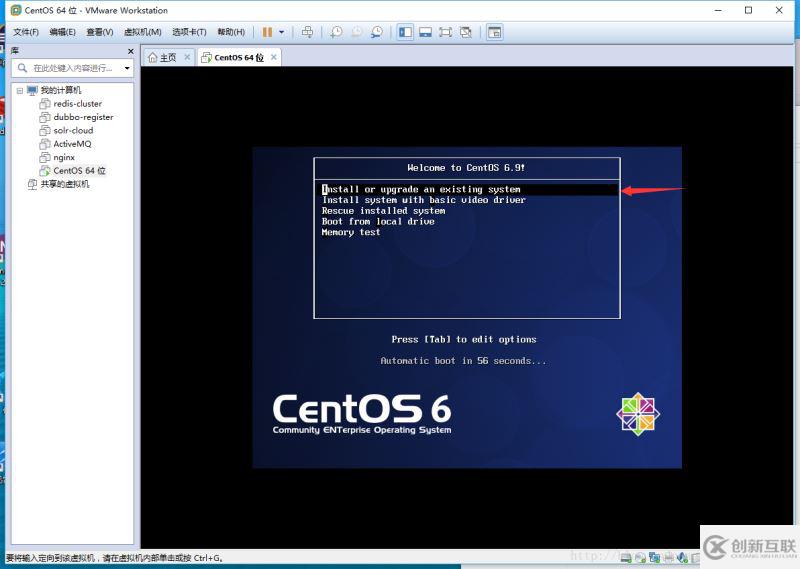
Task: Open the 帮助(H) menu
Action: tap(231, 32)
